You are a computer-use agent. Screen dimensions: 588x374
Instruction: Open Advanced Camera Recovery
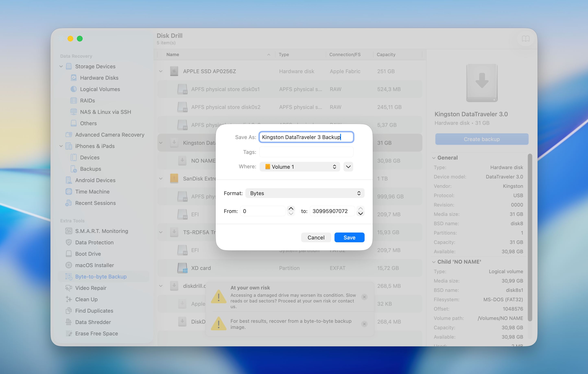(x=110, y=135)
